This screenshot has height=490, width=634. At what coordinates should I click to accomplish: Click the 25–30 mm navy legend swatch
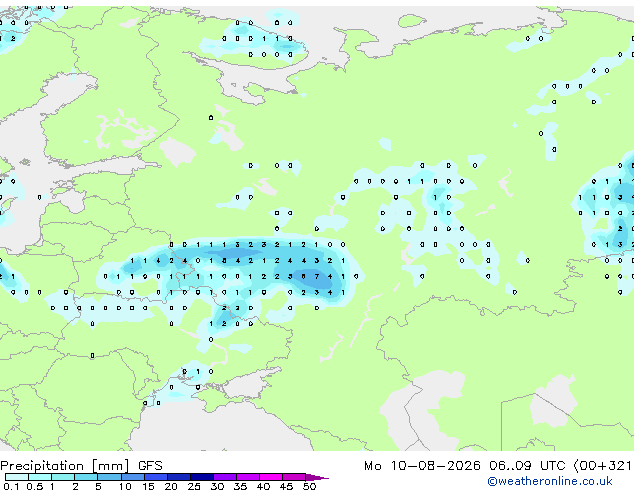coord(202,477)
